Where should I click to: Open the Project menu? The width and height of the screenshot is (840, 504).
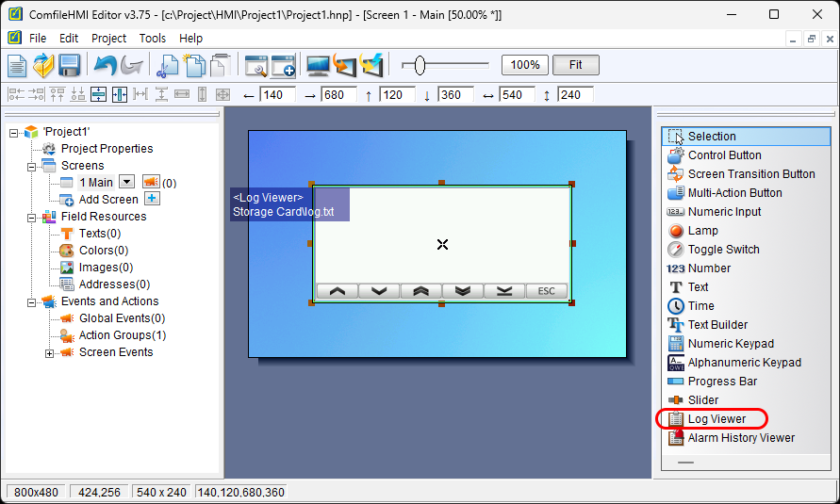tap(108, 39)
